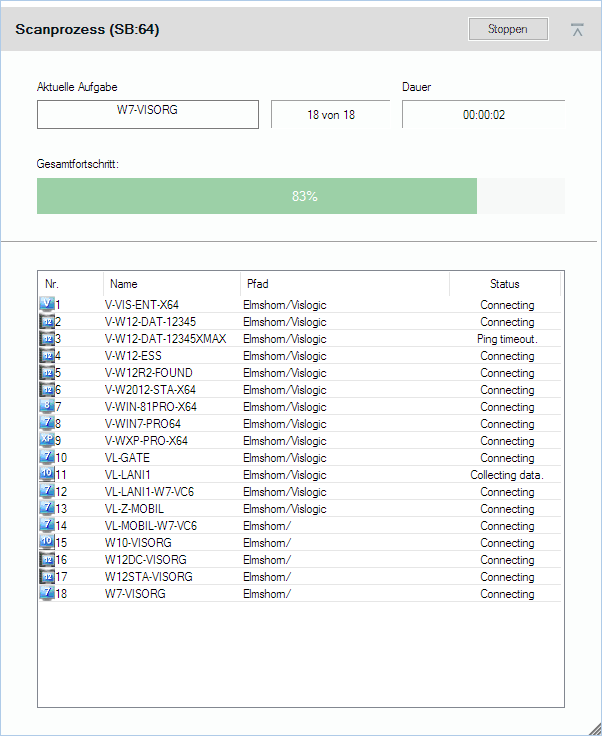Click the Elmshorn/Vislogic path of V-WIN7-PRO64
This screenshot has height=736, width=602.
(285, 424)
